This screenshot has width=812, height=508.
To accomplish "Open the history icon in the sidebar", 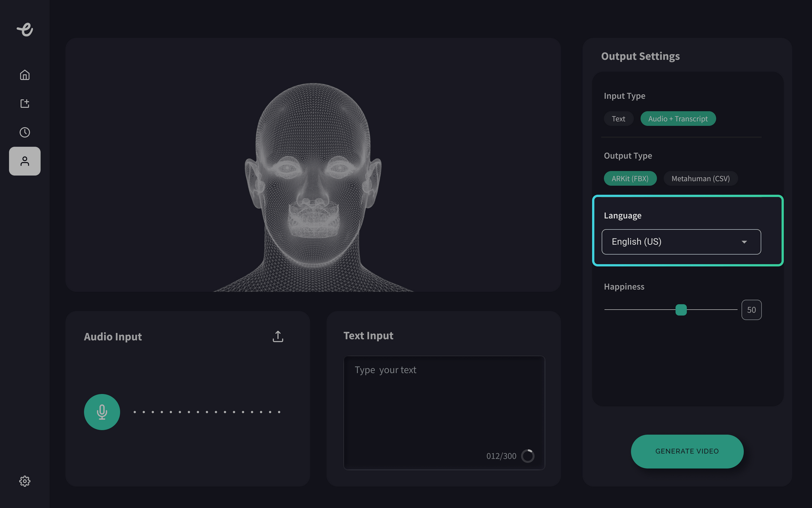I will [x=24, y=132].
